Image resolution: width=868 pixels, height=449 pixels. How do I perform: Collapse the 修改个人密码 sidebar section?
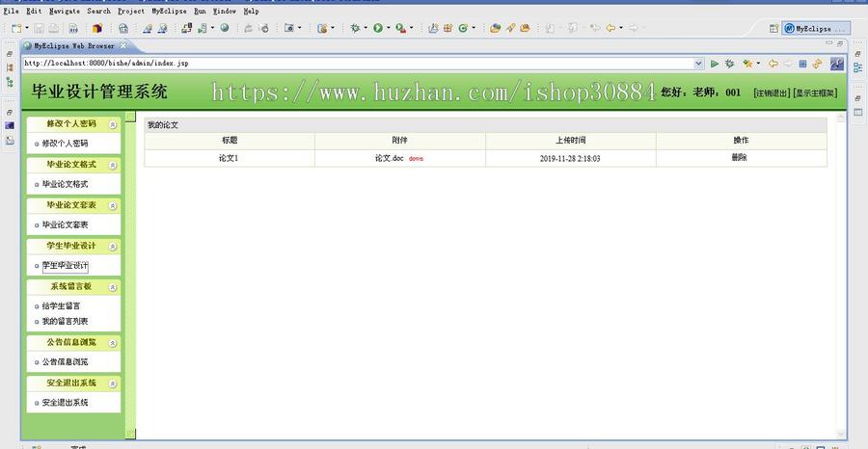coord(113,124)
